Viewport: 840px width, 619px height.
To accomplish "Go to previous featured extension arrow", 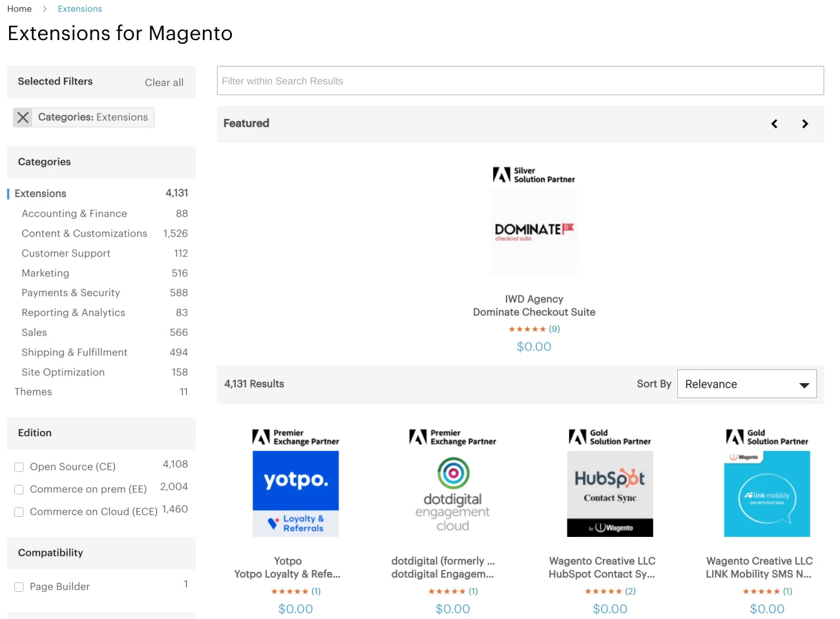I will (774, 124).
